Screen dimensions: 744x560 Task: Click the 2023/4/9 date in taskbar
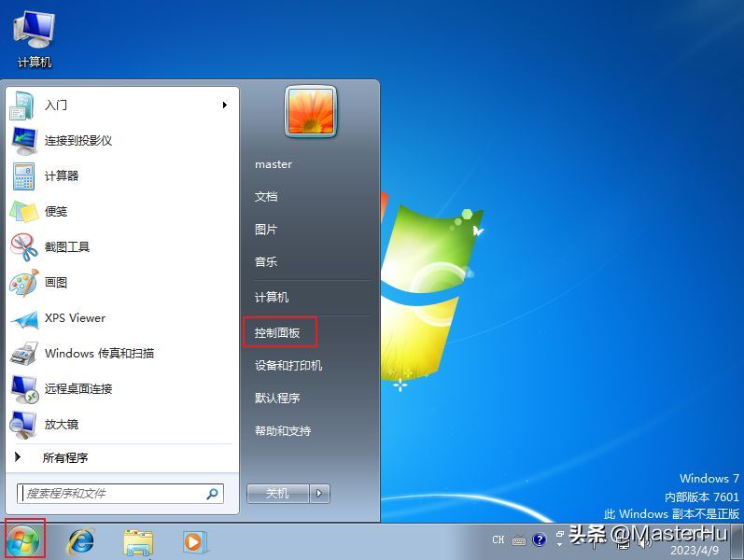pyautogui.click(x=695, y=551)
